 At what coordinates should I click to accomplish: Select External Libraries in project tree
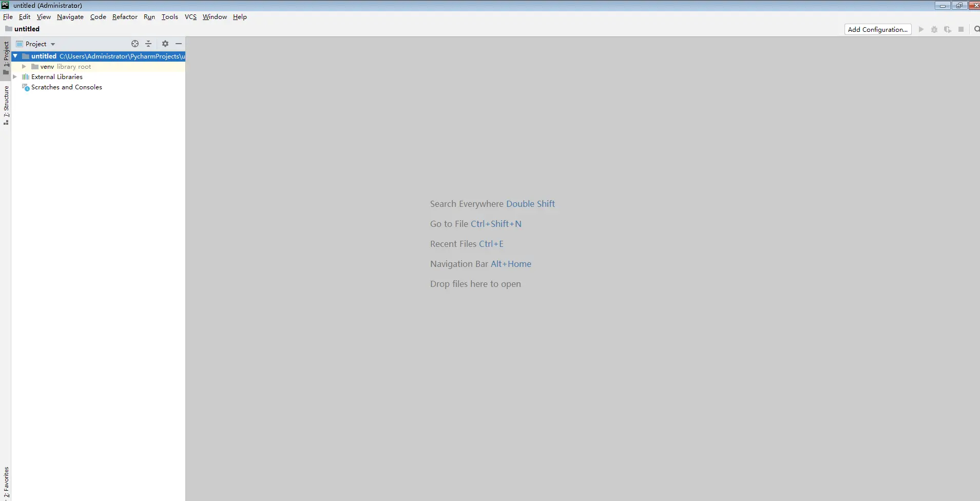57,77
